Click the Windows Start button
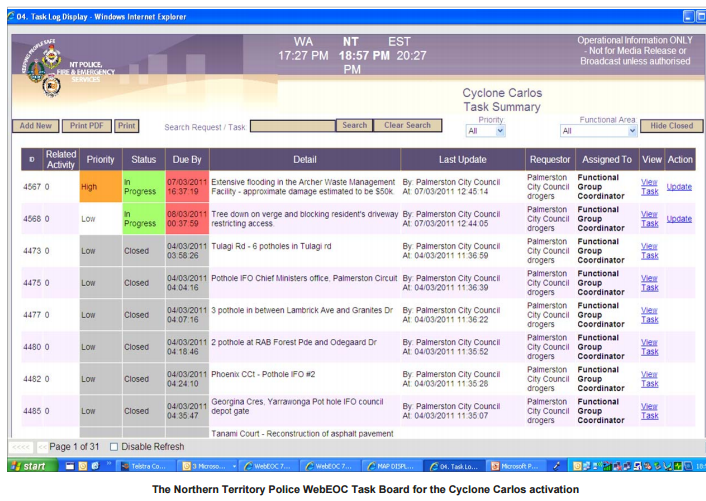The width and height of the screenshot is (706, 501). coord(30,466)
